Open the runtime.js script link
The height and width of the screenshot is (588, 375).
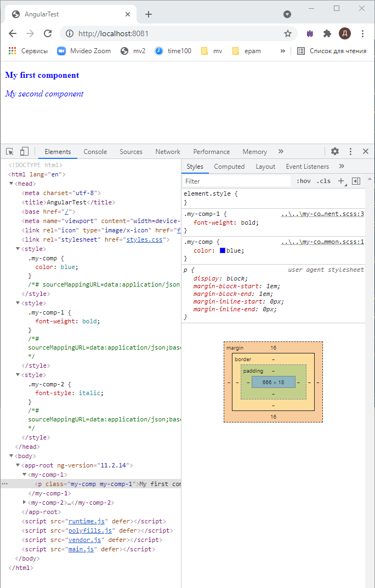87,521
